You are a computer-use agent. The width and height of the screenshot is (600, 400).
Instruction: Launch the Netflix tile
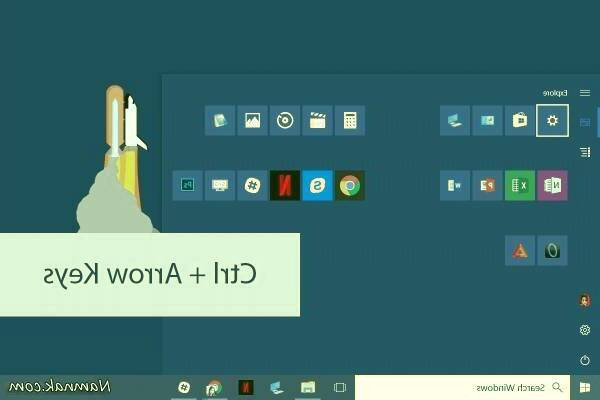(x=285, y=185)
